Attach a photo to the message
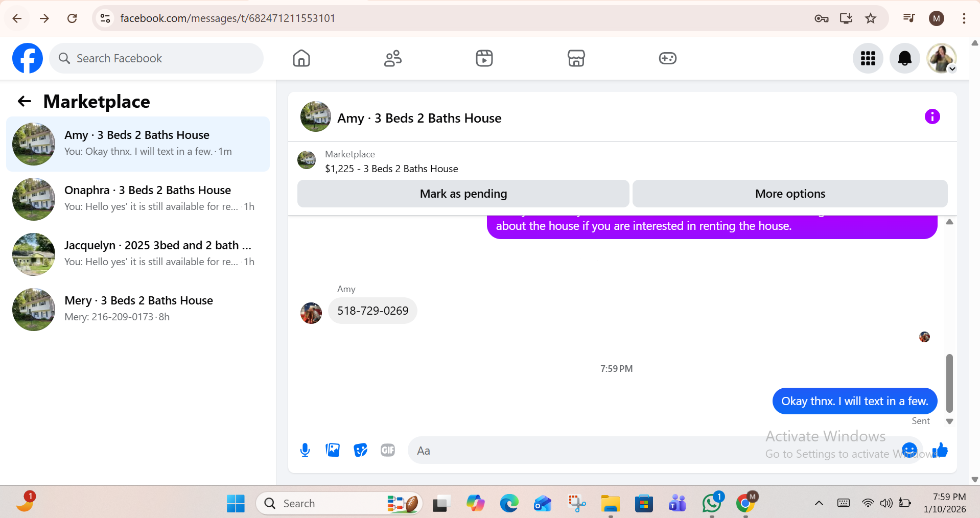Screen dimensions: 980x518 coord(333,450)
